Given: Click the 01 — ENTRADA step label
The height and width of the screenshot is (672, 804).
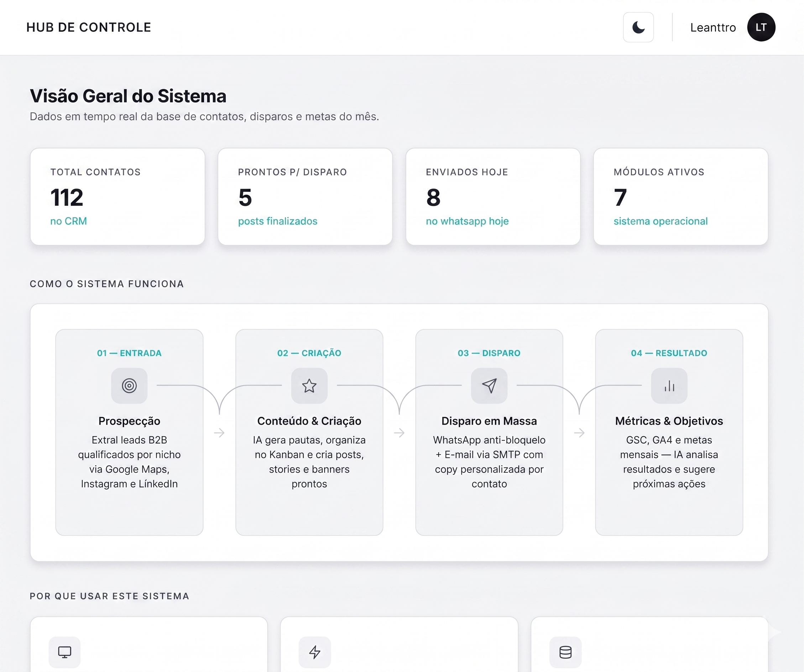Looking at the screenshot, I should coord(129,353).
